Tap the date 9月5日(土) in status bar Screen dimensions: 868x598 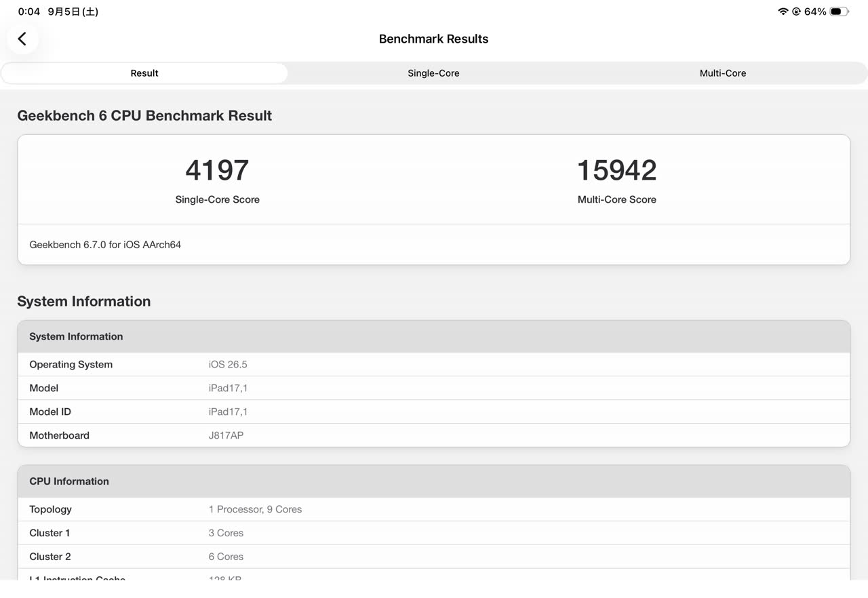(x=73, y=12)
